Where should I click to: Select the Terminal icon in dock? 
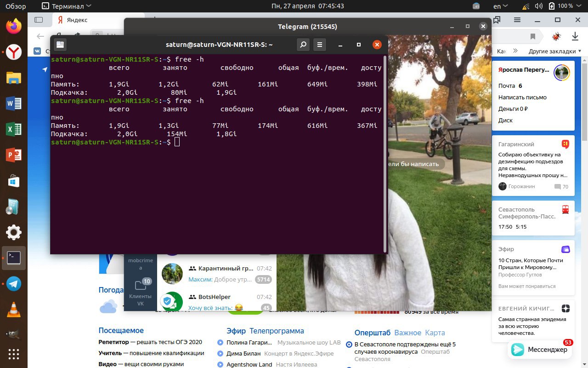[x=14, y=258]
